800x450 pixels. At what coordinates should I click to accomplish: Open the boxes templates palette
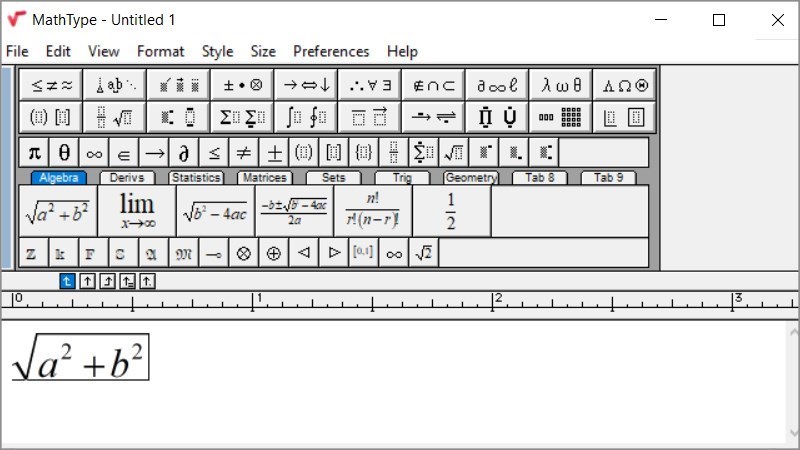(x=624, y=117)
